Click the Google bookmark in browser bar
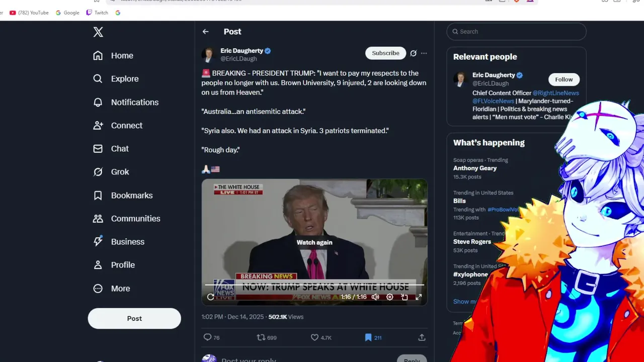 [67, 13]
